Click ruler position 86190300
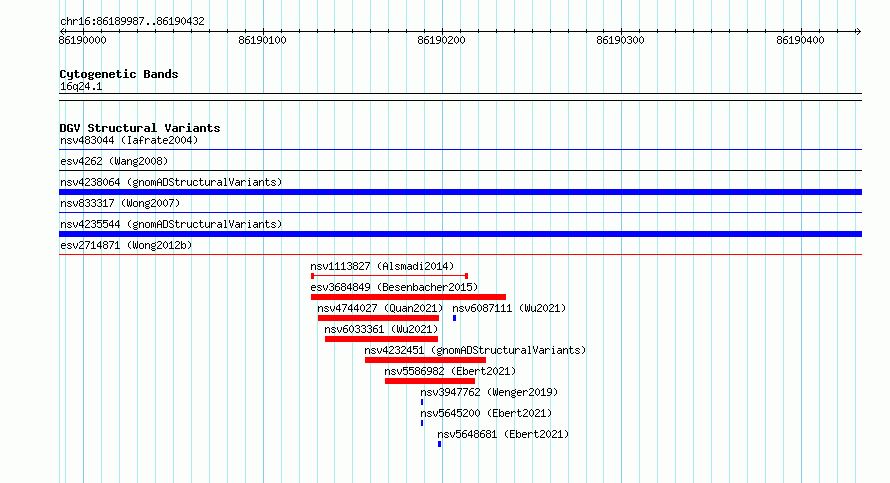The height and width of the screenshot is (483, 890). (620, 40)
